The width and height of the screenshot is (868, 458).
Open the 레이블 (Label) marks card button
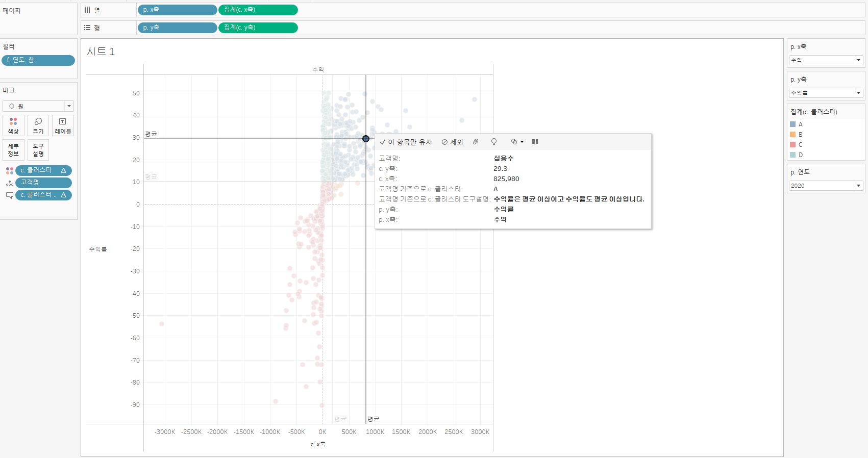pos(63,125)
